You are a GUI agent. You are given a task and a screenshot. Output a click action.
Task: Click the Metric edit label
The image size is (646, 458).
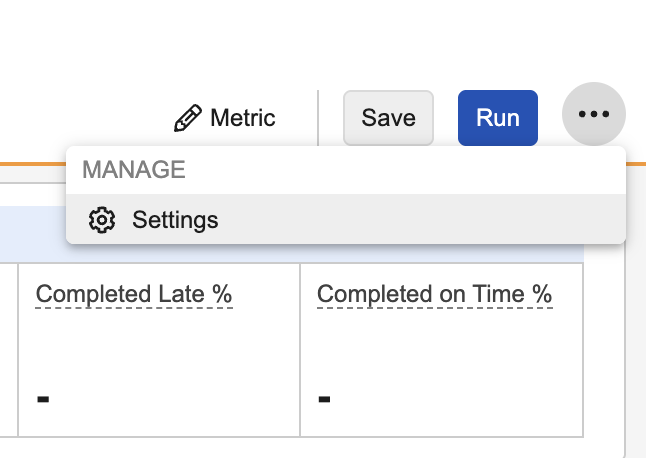coord(242,118)
